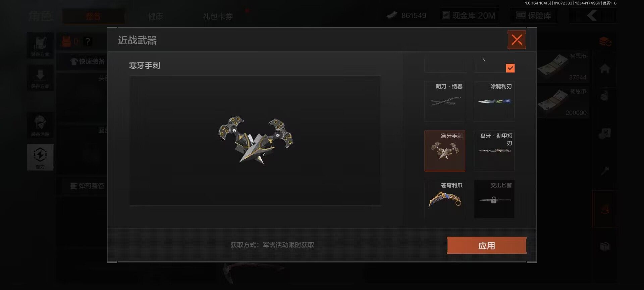Close the 近战武器 dialog with the X
Screen dimensions: 644x290
click(517, 40)
